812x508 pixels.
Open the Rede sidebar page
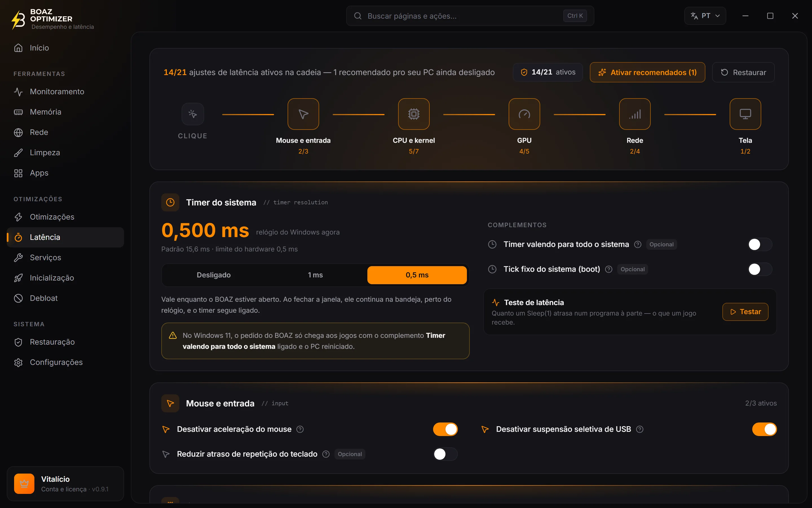(65, 132)
